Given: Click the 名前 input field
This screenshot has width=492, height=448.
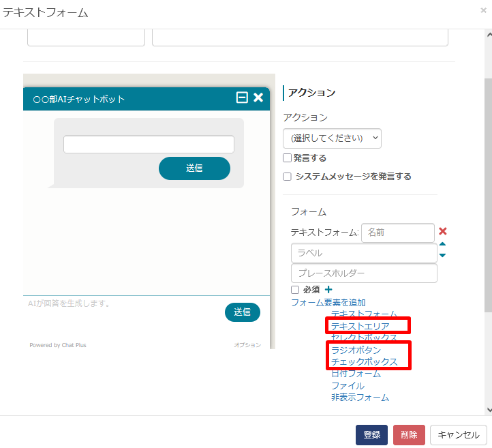Looking at the screenshot, I should point(397,233).
